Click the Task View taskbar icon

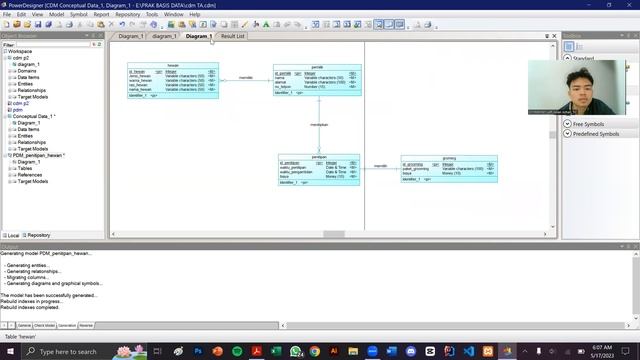(158, 351)
